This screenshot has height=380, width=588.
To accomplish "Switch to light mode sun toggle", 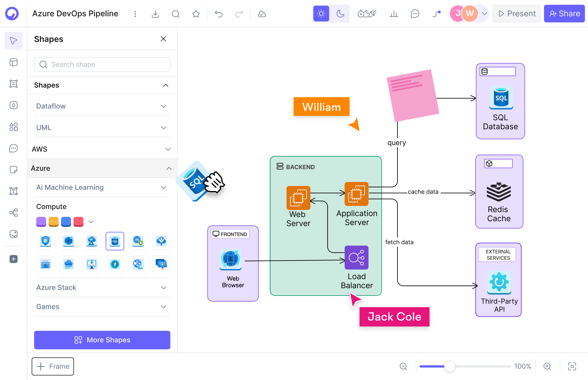I will pos(321,14).
